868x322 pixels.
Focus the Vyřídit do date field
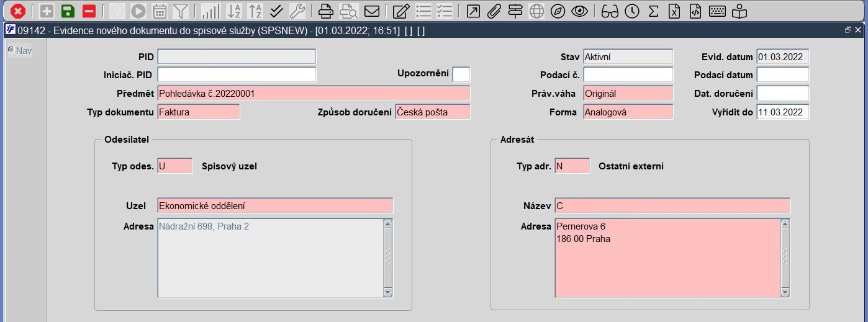782,112
